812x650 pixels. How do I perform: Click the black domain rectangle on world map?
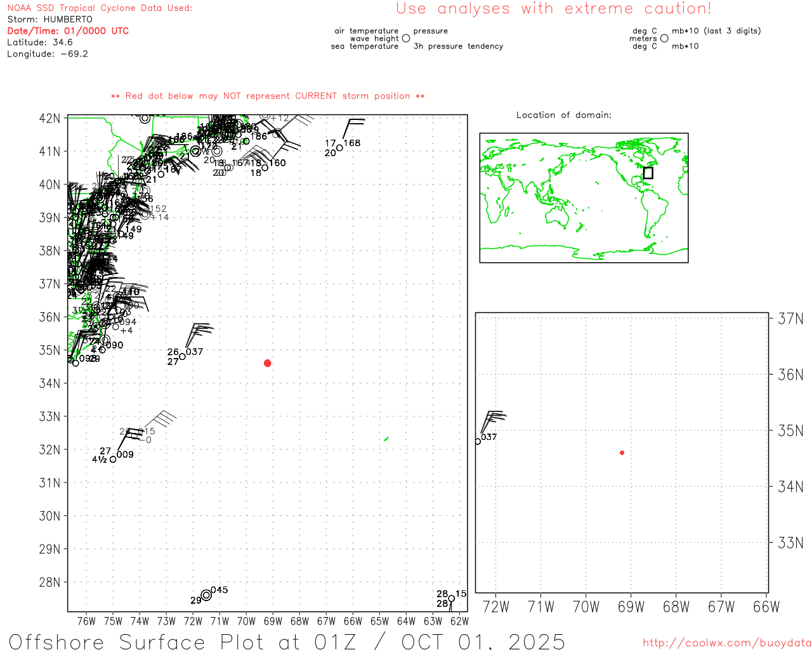point(648,173)
